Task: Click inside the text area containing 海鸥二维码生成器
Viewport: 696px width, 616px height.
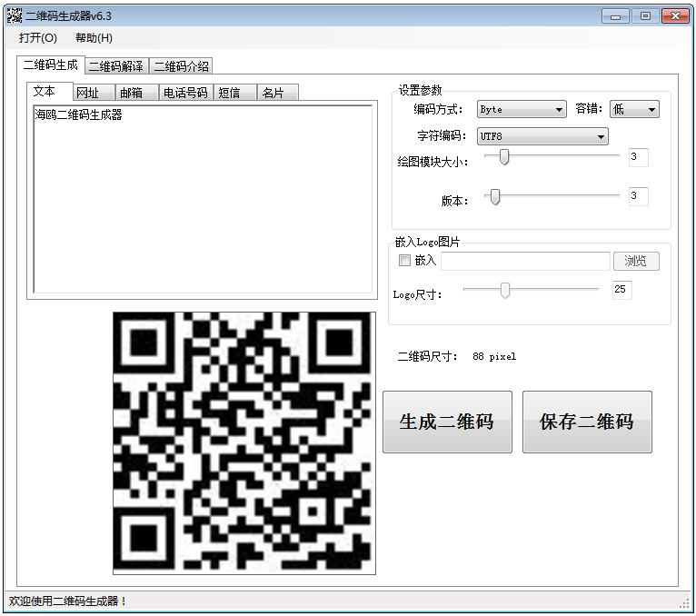Action: pos(203,199)
